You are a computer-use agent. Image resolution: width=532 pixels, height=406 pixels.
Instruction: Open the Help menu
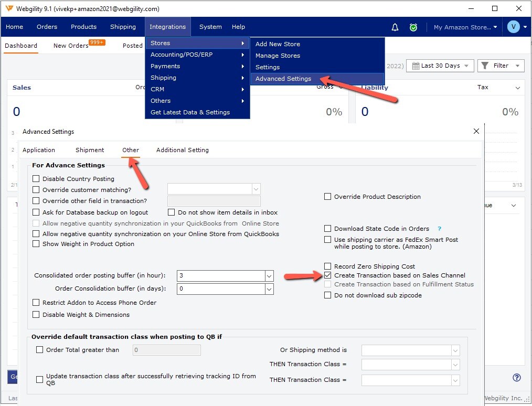[x=238, y=27]
